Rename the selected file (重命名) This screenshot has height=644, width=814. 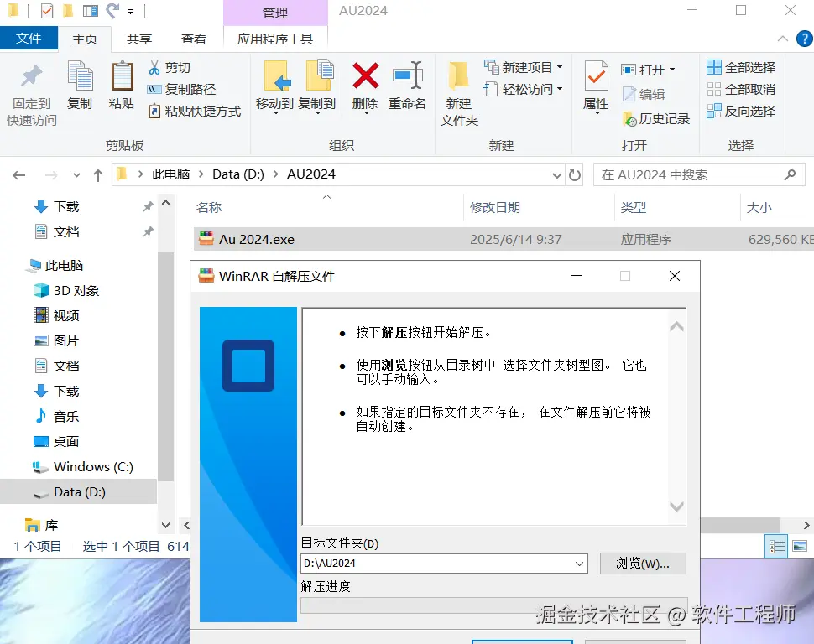tap(408, 86)
